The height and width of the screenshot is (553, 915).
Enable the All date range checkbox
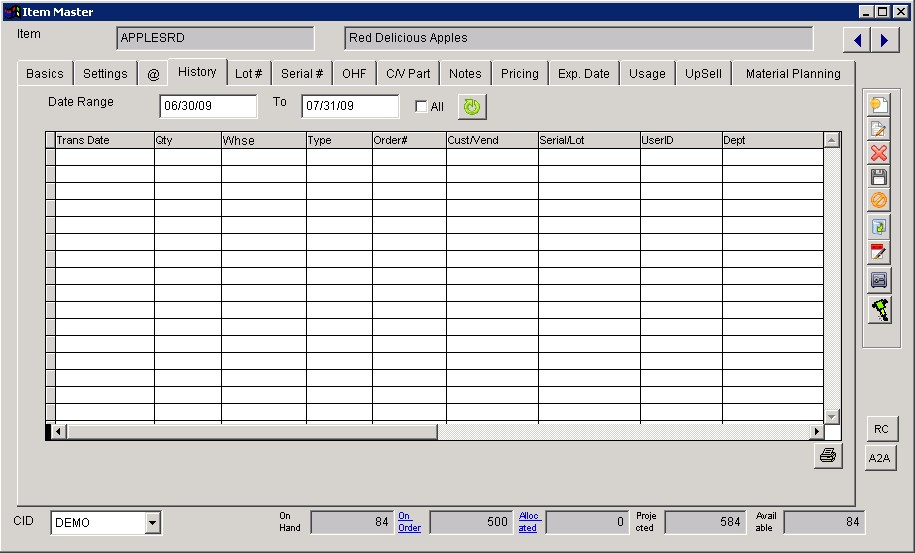pos(421,107)
